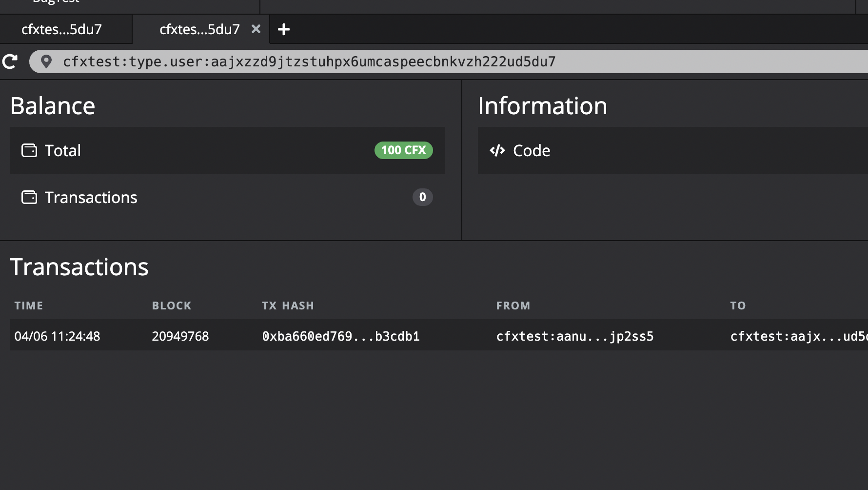Viewport: 868px width, 490px height.
Task: Click block number 20949768
Action: tap(180, 336)
